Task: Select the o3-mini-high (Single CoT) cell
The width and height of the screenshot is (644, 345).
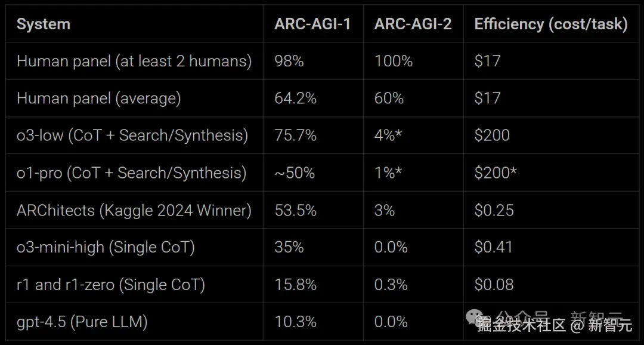Action: [106, 247]
